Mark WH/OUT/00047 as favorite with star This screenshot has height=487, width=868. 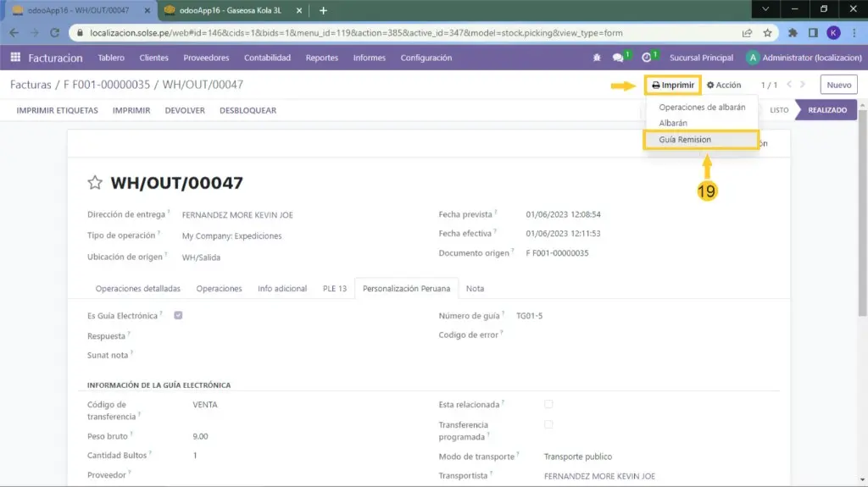coord(95,183)
